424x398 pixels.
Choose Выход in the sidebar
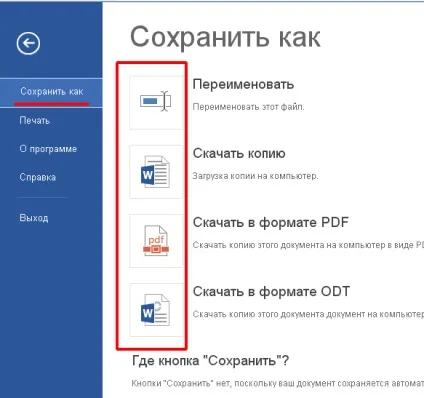(34, 218)
